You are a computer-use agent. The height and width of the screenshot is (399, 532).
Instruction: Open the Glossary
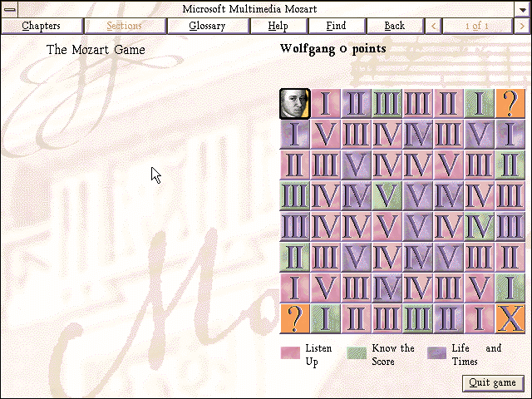[x=208, y=26]
